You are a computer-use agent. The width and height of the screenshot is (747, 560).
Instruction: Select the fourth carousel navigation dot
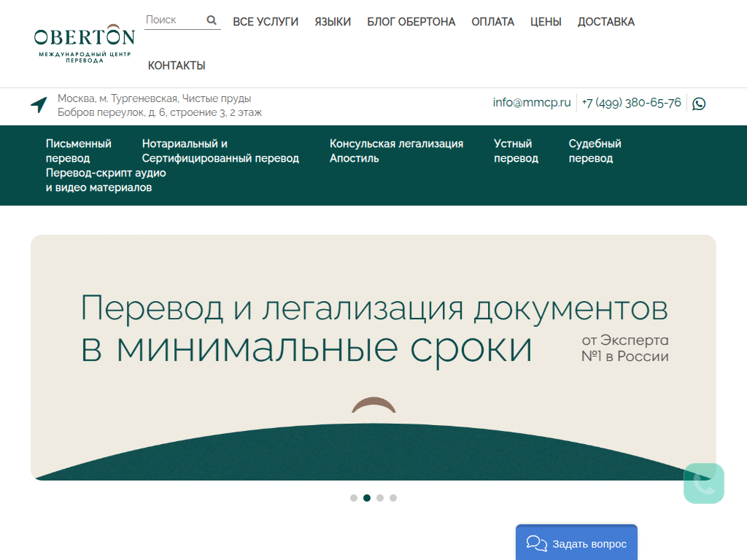pos(393,498)
